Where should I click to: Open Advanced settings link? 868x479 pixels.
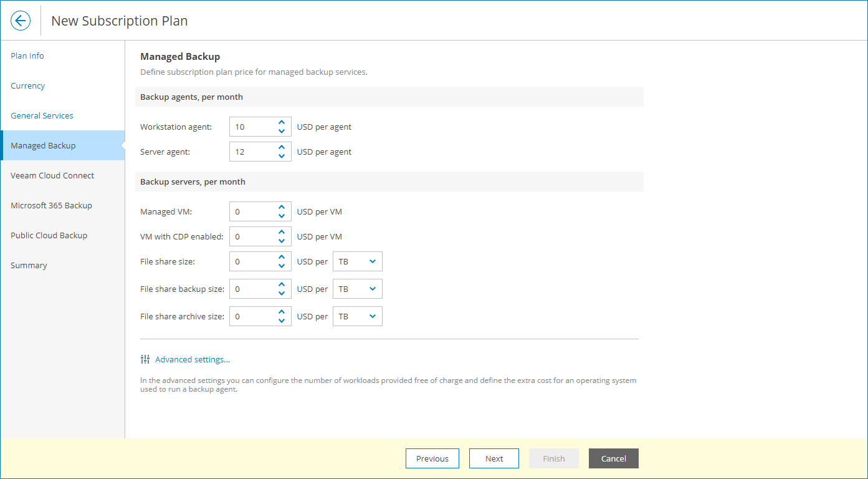(193, 359)
